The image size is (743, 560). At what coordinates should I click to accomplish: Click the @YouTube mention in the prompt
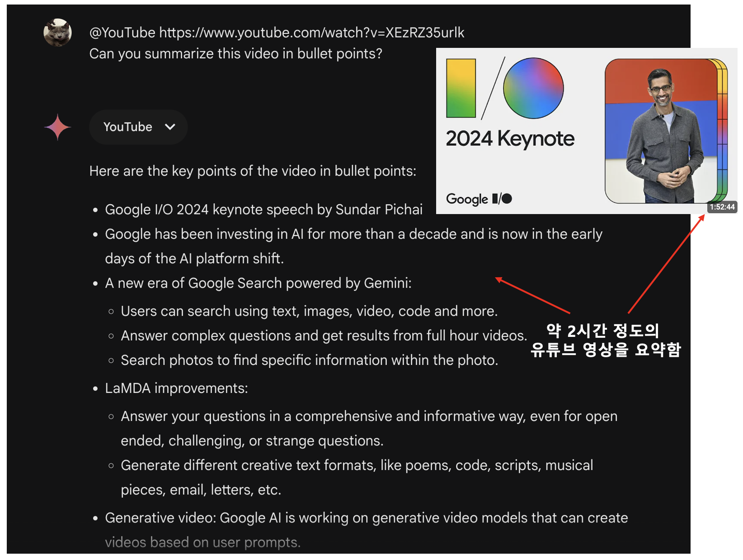(x=122, y=33)
